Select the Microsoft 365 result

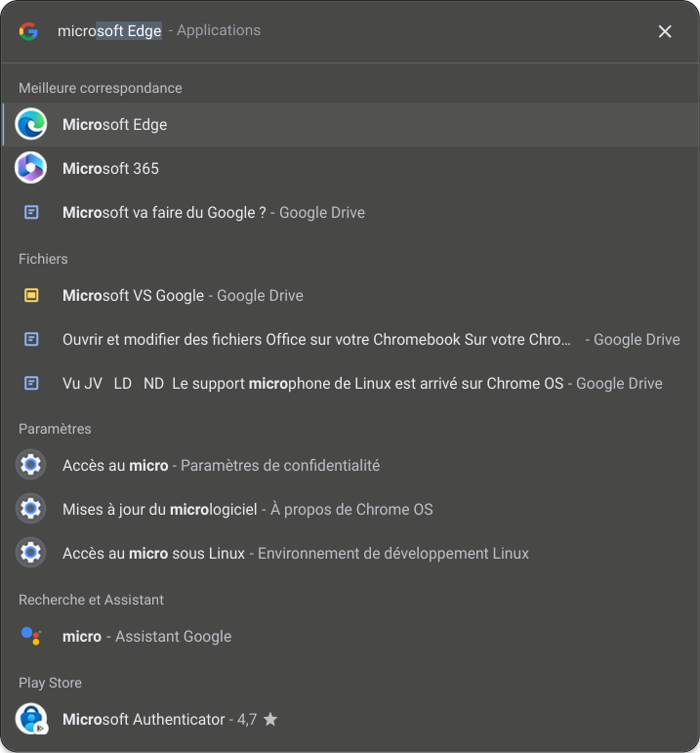click(350, 168)
